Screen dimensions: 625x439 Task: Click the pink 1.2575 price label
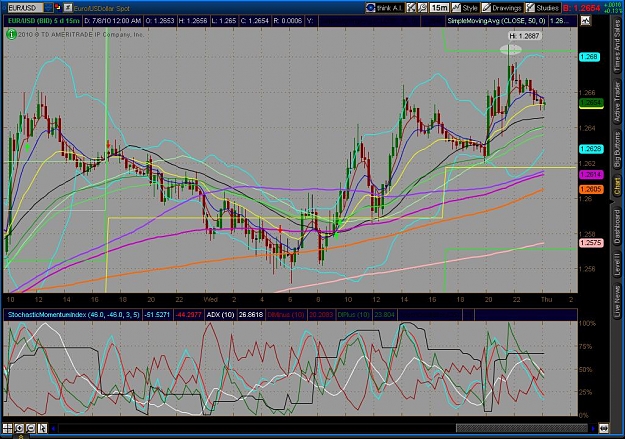click(591, 243)
